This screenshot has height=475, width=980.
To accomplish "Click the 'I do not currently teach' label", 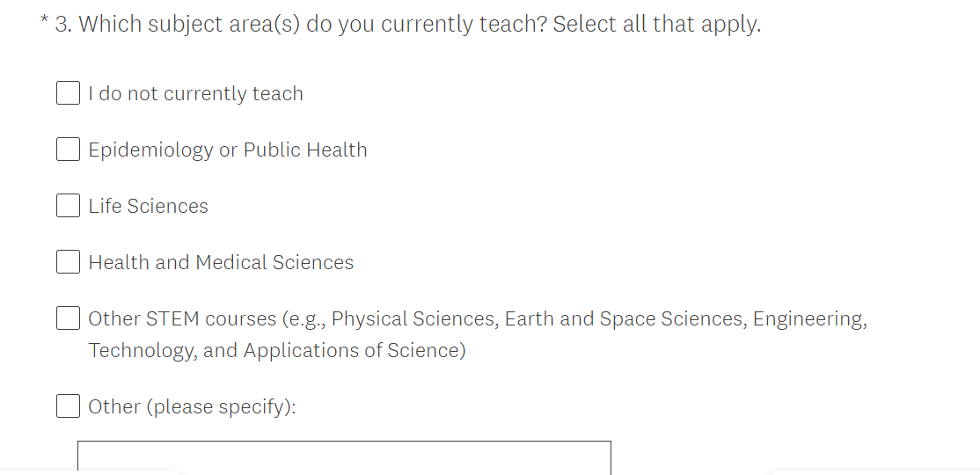I will tap(195, 94).
